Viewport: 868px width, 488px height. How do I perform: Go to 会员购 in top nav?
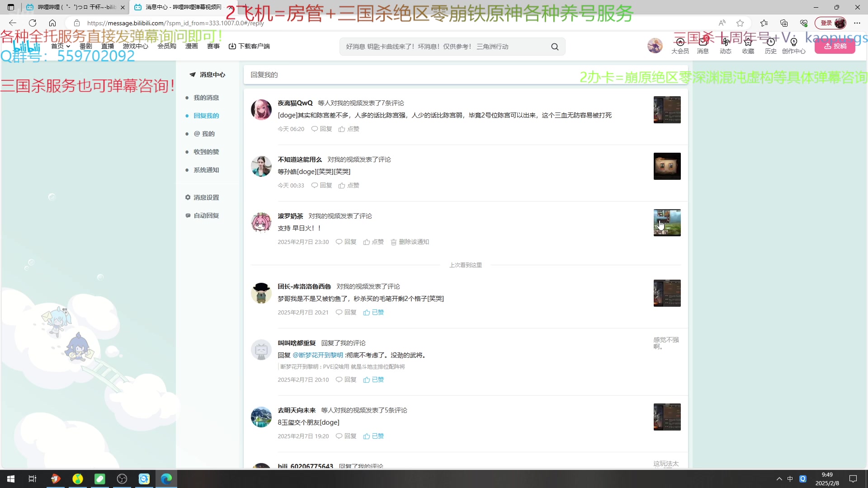166,46
